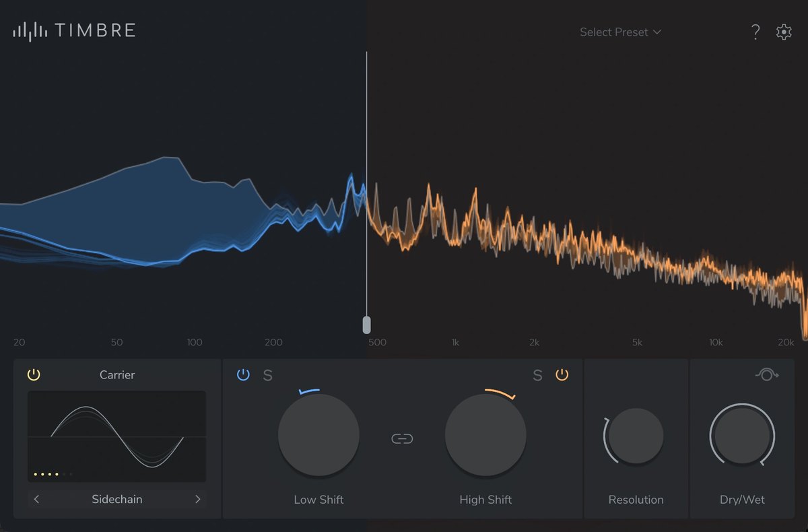Toggle the blue low band power button

tap(244, 374)
